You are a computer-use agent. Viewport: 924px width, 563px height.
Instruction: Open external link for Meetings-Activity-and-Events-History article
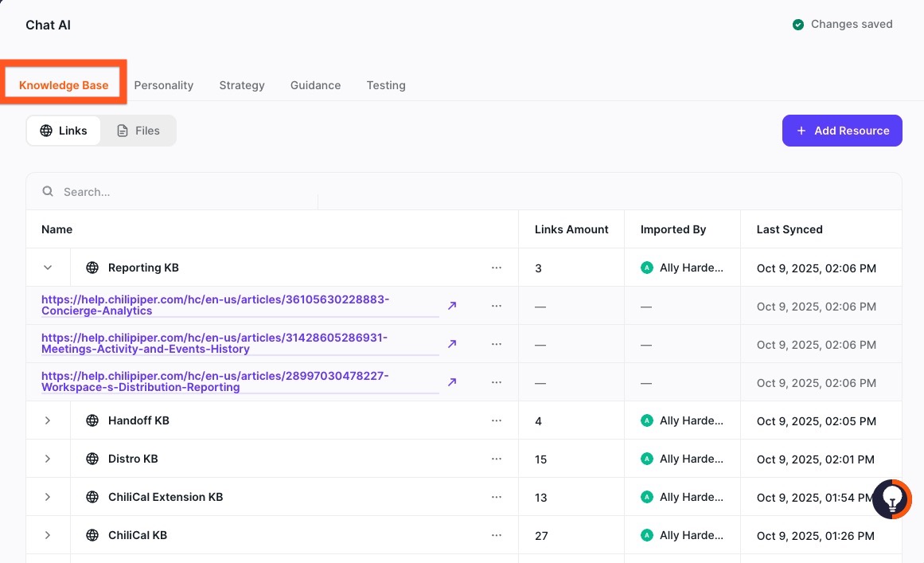(452, 344)
